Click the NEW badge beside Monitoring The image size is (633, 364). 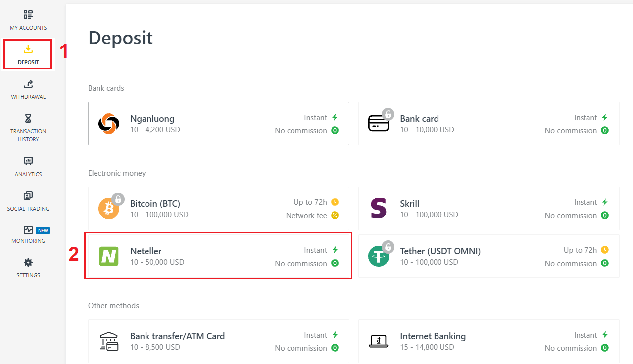point(43,230)
